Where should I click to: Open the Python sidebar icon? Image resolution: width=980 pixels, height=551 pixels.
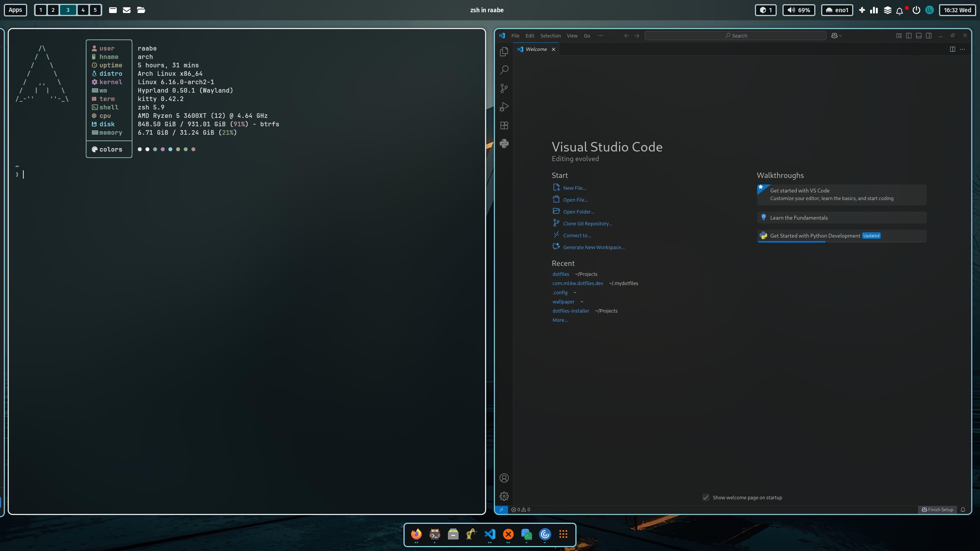pos(504,143)
